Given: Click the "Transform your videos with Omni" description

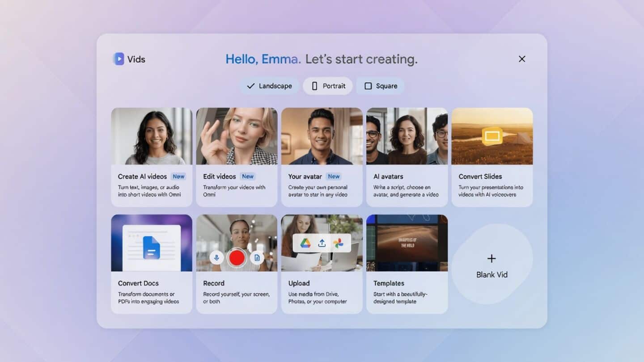Looking at the screenshot, I should tap(234, 191).
